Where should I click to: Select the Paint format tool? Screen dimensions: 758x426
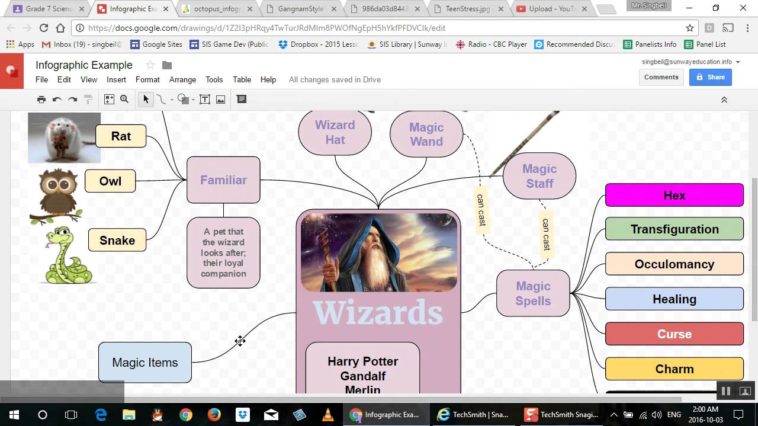click(87, 99)
